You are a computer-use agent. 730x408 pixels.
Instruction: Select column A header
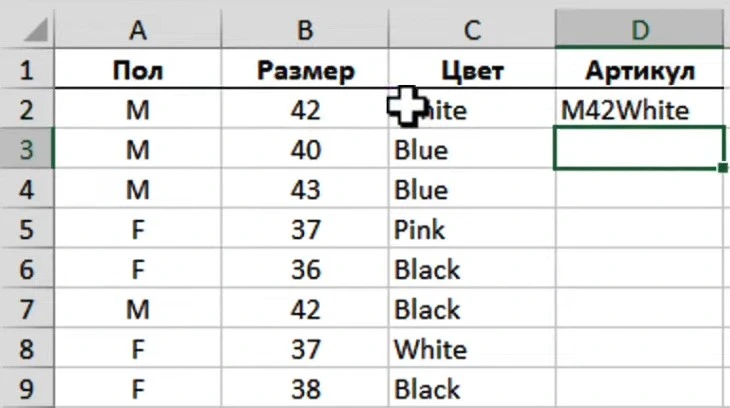[137, 30]
